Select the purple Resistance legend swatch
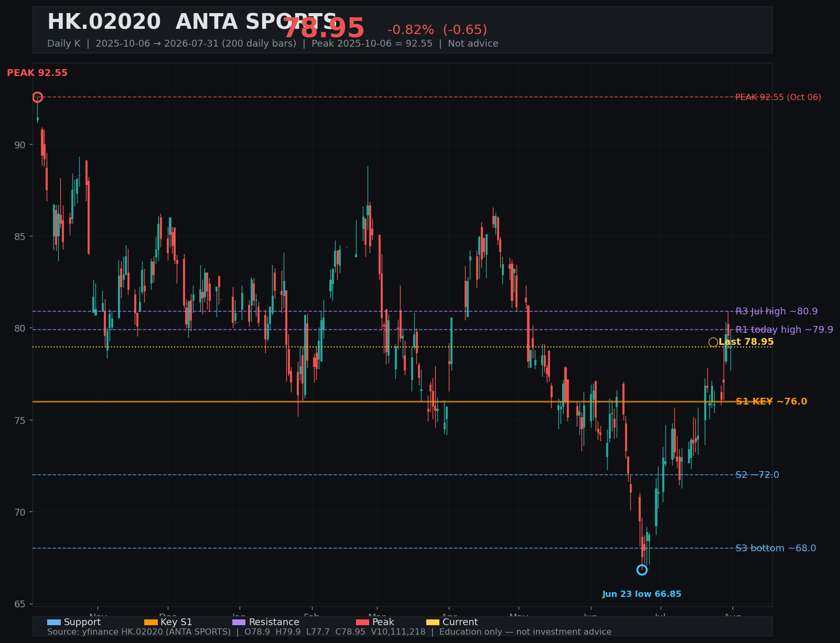Viewport: 840px width, 643px height. [x=239, y=623]
